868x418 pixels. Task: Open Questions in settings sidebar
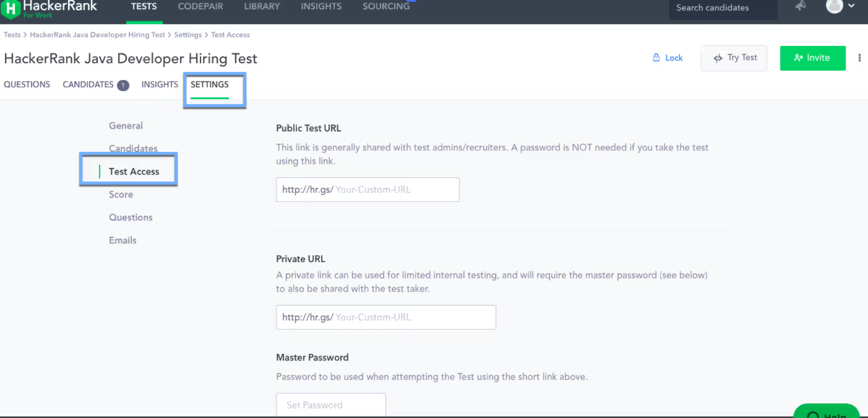[x=131, y=217]
